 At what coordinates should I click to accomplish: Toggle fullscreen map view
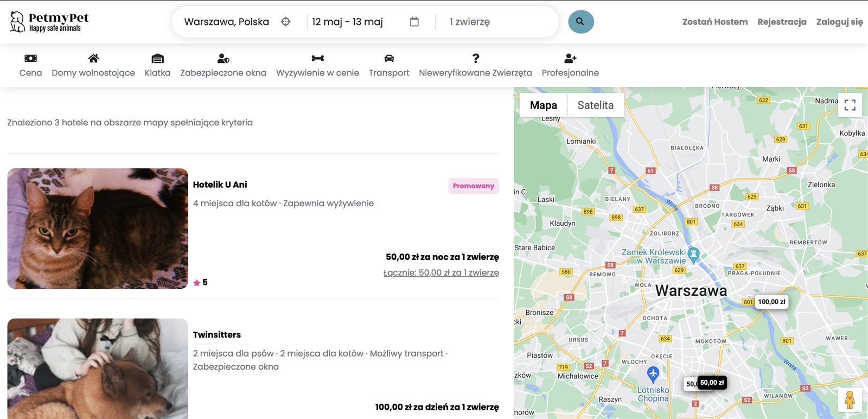click(850, 105)
